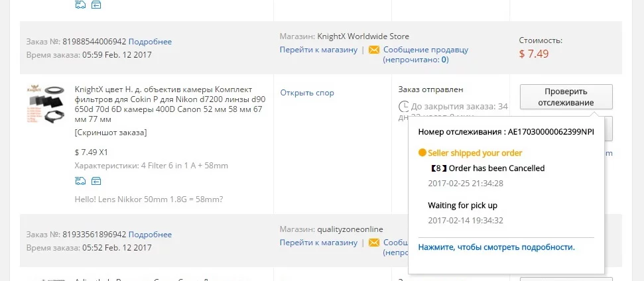Click the clock icon beside order closing countdown
The image size is (644, 281).
coord(404,106)
